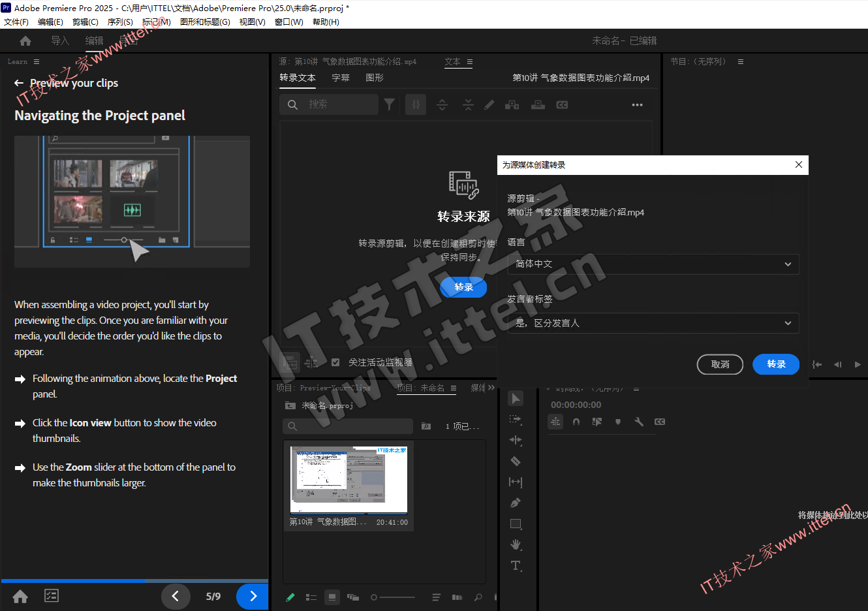Click the add marker icon in the timeline
868x611 pixels.
point(618,422)
